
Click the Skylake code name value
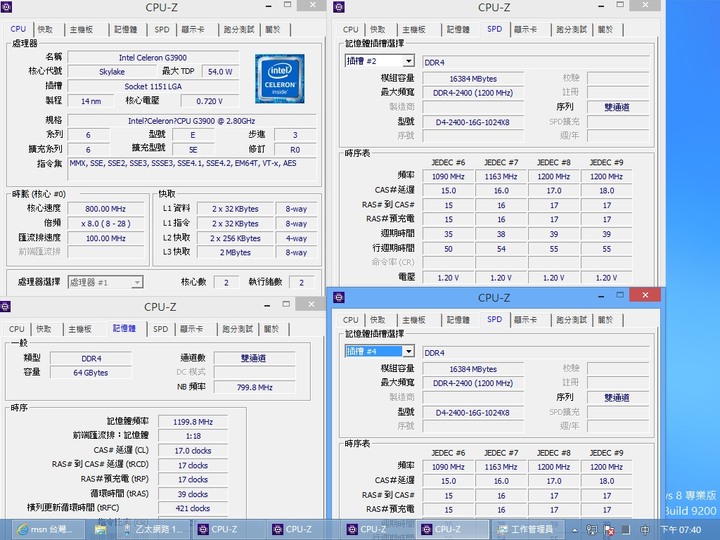(x=112, y=72)
